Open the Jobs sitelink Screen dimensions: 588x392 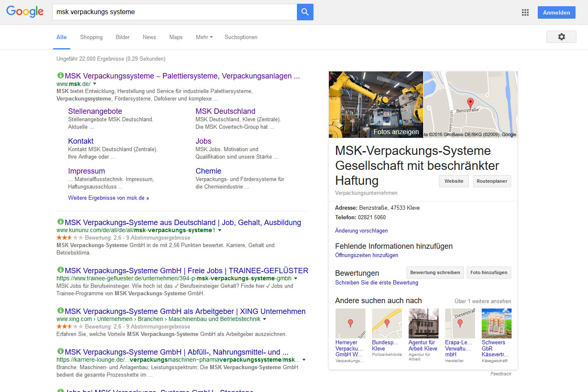(x=203, y=141)
